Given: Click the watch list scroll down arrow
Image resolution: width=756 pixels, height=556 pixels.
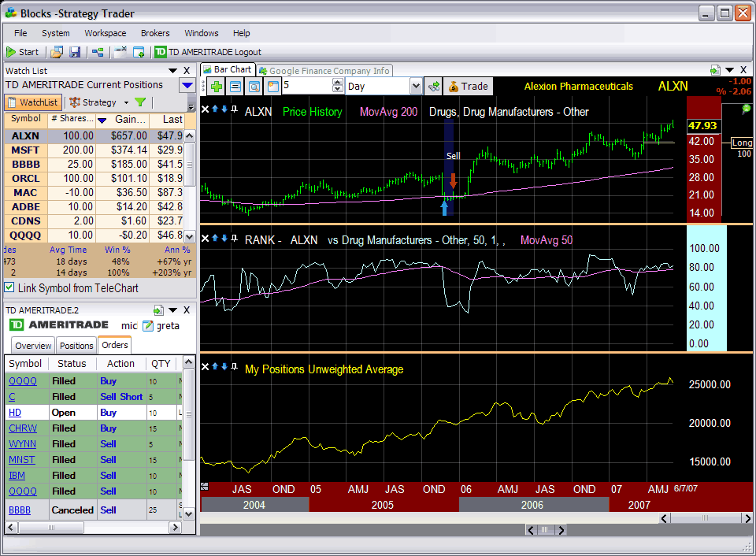Looking at the screenshot, I should (190, 237).
